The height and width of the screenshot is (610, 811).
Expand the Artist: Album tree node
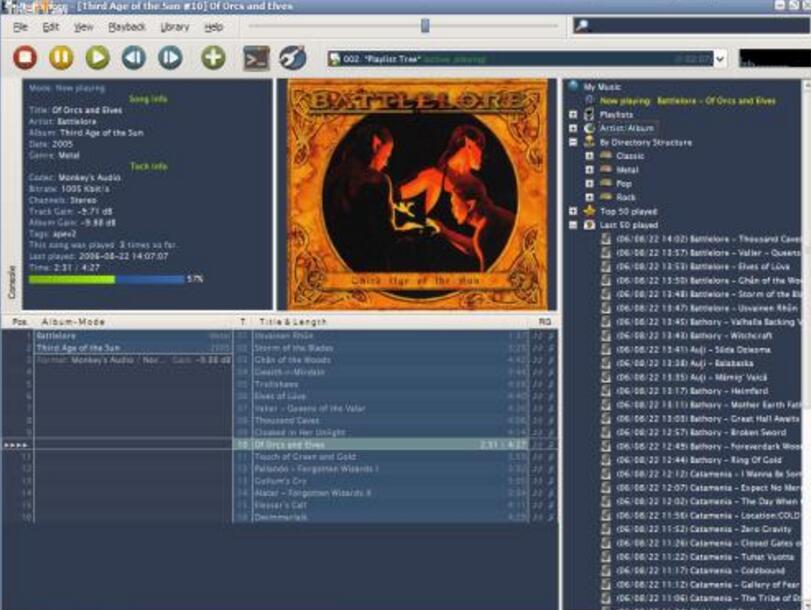point(573,128)
